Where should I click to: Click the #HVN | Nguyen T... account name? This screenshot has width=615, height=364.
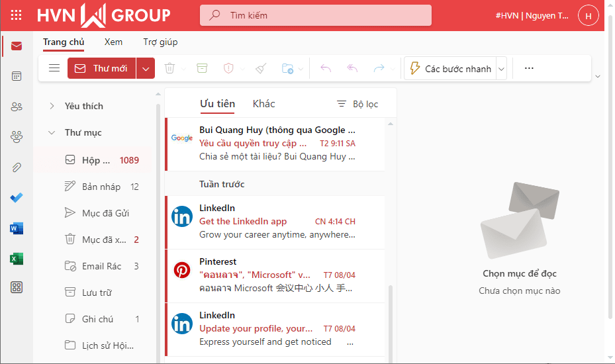click(x=532, y=16)
